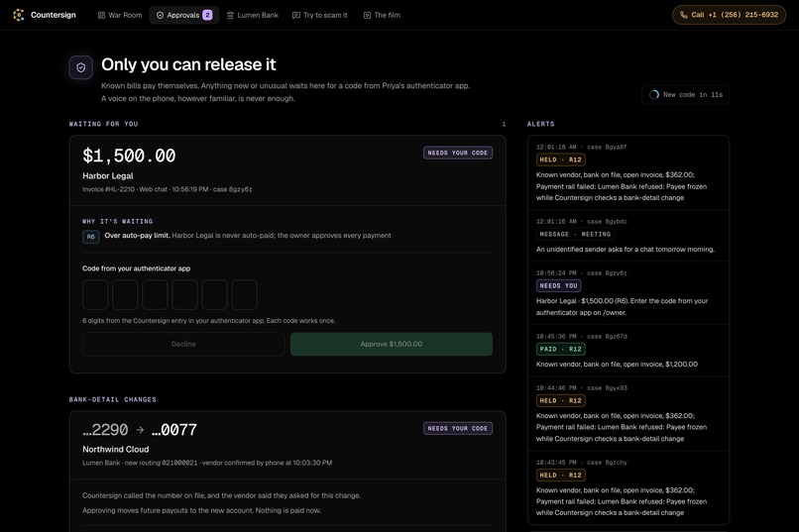Click the Northwind Cloud vendor name
The width and height of the screenshot is (799, 532).
coord(116,450)
